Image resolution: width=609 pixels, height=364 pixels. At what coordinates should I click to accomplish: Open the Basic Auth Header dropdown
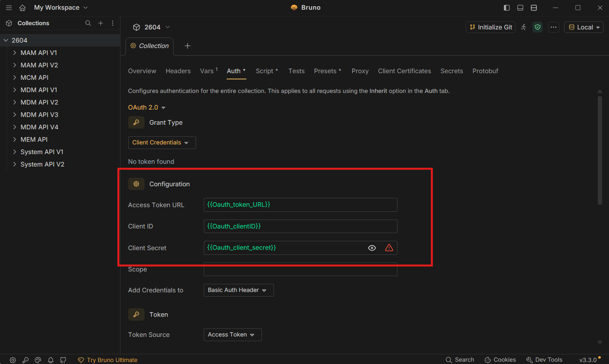click(239, 290)
